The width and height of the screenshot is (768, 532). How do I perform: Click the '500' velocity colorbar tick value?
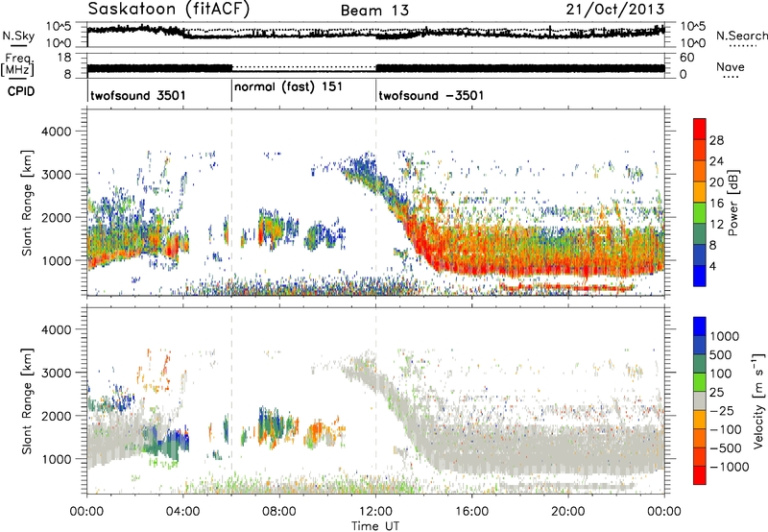(x=720, y=354)
